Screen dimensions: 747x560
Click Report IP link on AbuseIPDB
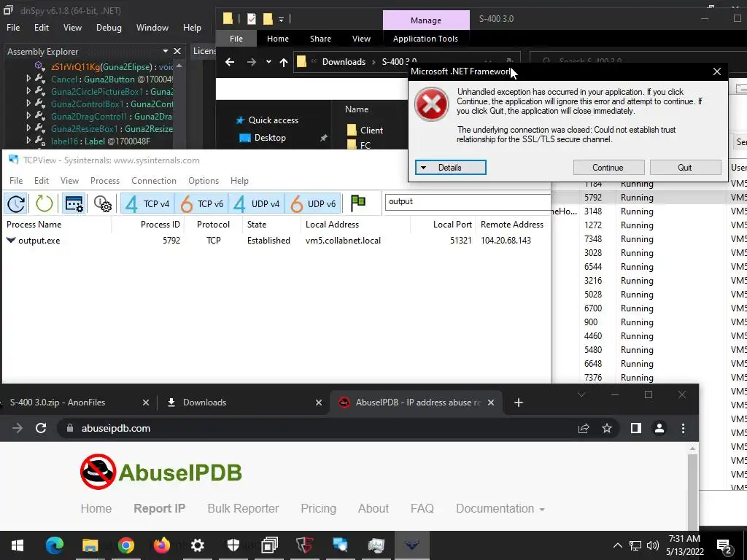coord(159,508)
